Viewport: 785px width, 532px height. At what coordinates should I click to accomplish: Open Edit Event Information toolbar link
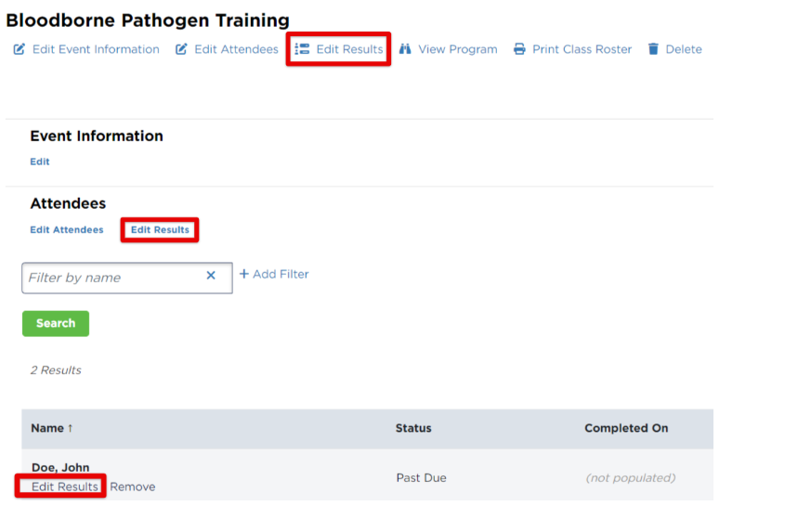point(96,49)
